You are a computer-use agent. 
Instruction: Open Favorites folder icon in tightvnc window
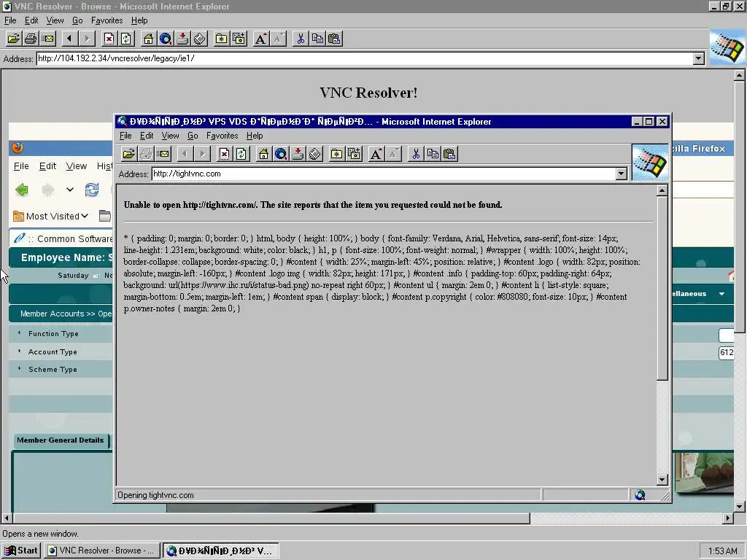click(x=337, y=154)
